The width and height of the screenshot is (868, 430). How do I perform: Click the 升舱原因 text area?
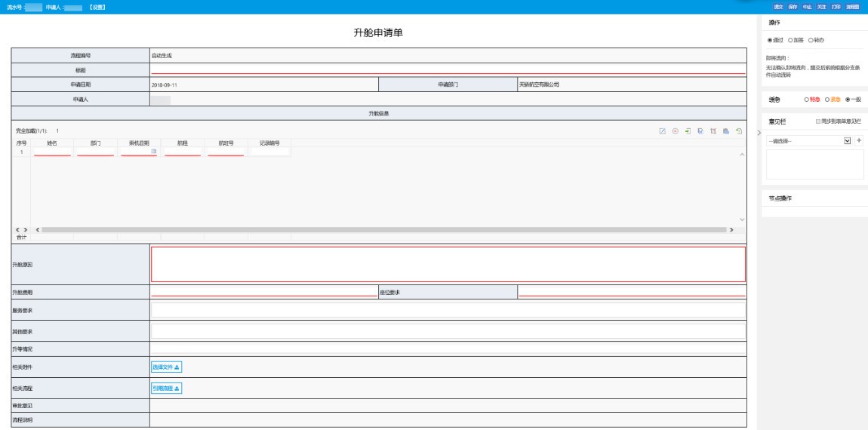[x=448, y=265]
